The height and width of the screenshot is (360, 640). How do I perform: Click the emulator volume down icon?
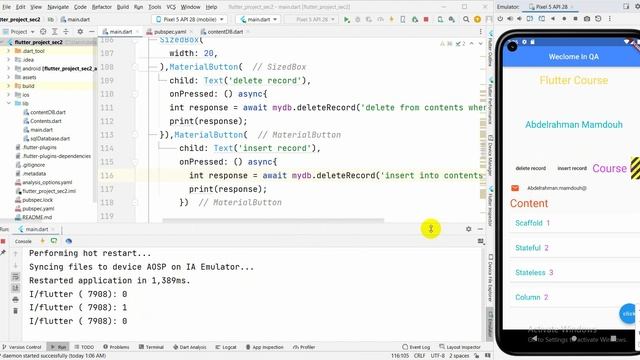click(x=520, y=19)
